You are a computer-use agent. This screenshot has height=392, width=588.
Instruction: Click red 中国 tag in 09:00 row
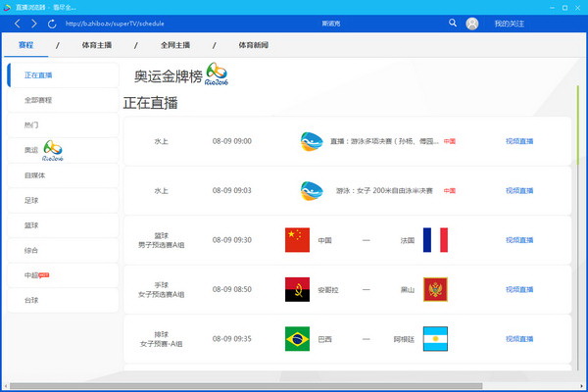pyautogui.click(x=449, y=141)
